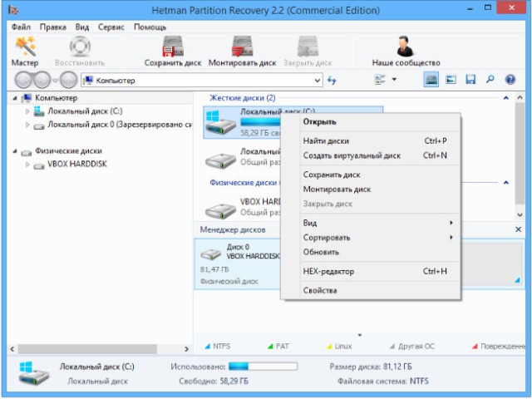Choose HEX-редактор in context menu
The image size is (532, 399).
(371, 272)
